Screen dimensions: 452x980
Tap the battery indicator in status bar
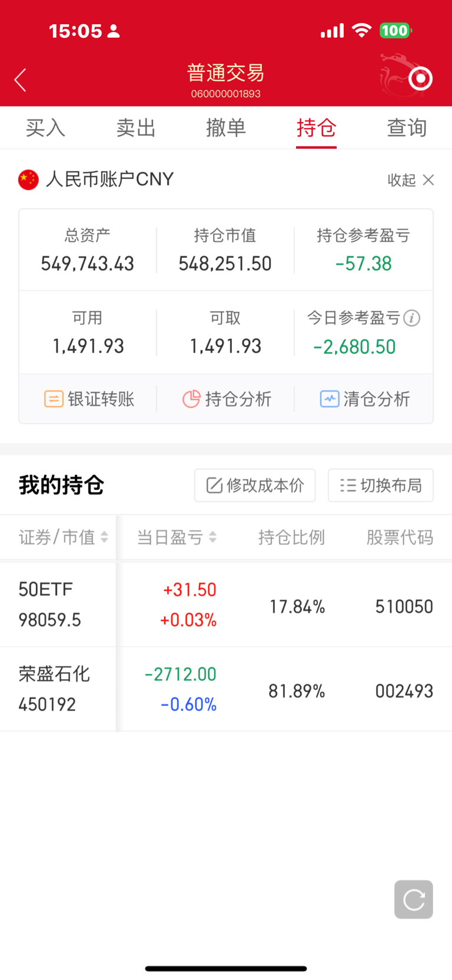pos(395,31)
